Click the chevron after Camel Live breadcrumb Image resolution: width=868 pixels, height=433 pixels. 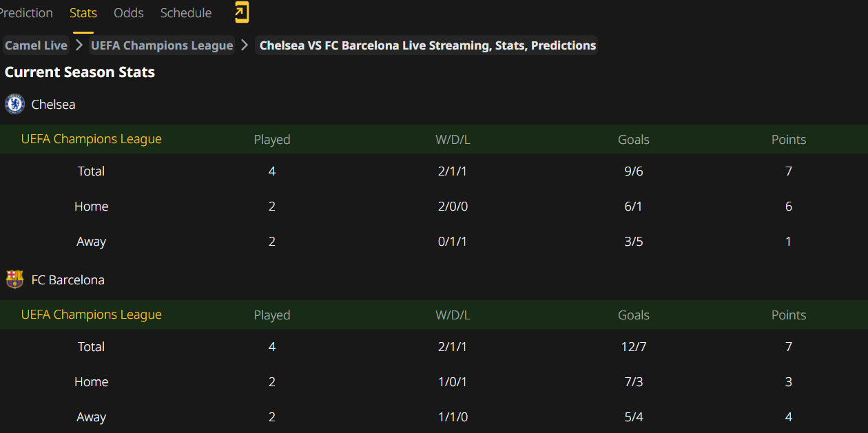click(79, 45)
